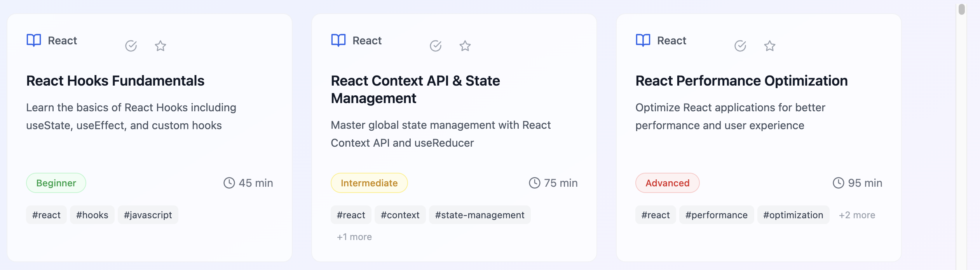Click the book icon on React Hooks Fundamentals card
Viewport: 980px width, 270px height.
(x=34, y=40)
